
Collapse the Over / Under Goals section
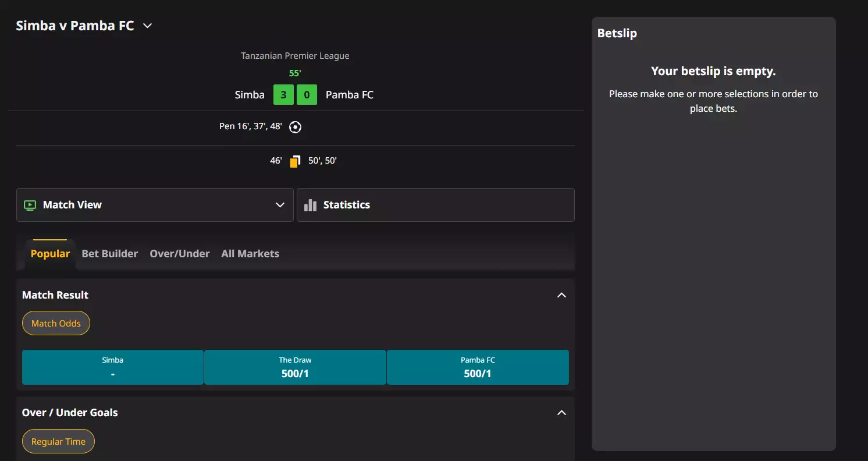[x=561, y=413]
